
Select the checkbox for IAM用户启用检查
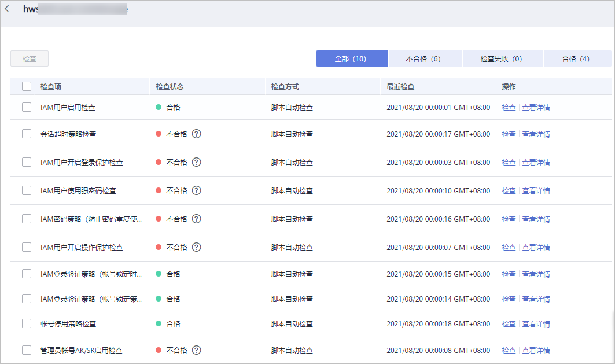(26, 107)
